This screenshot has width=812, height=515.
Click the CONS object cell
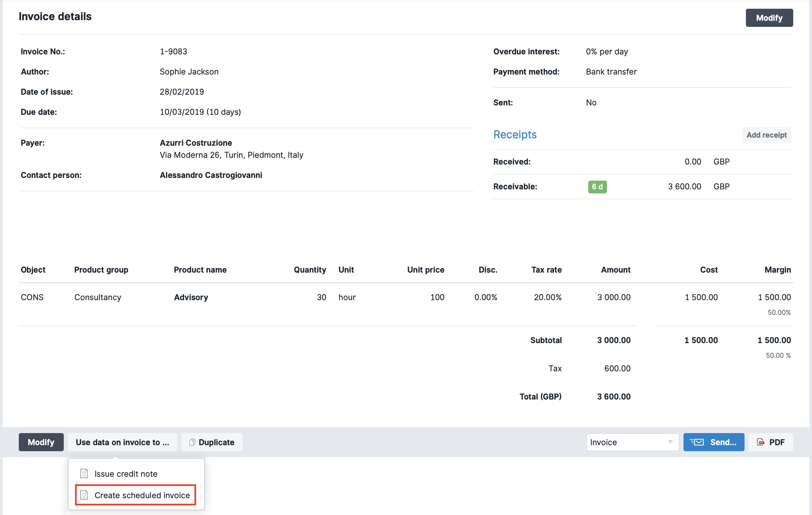tap(32, 297)
